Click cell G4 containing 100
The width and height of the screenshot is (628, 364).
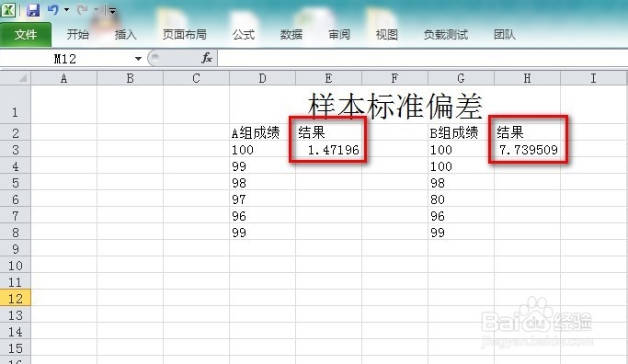461,166
